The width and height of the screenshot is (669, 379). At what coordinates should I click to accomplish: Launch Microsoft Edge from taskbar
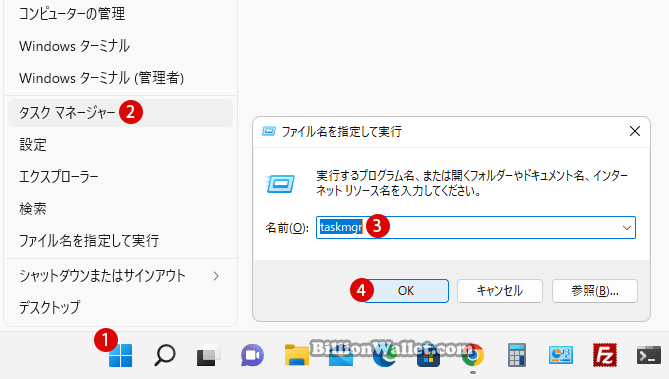click(x=385, y=355)
